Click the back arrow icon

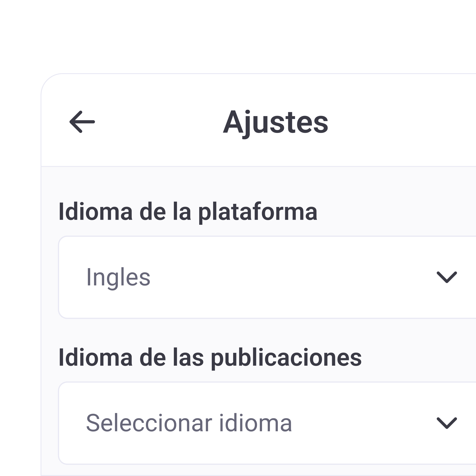click(x=82, y=122)
